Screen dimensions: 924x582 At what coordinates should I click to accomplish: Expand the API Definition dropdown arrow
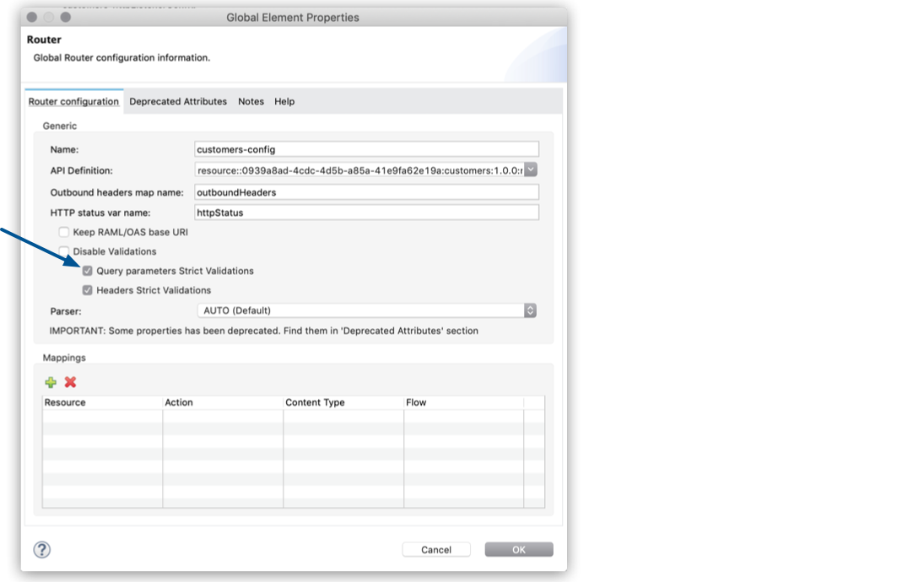530,170
